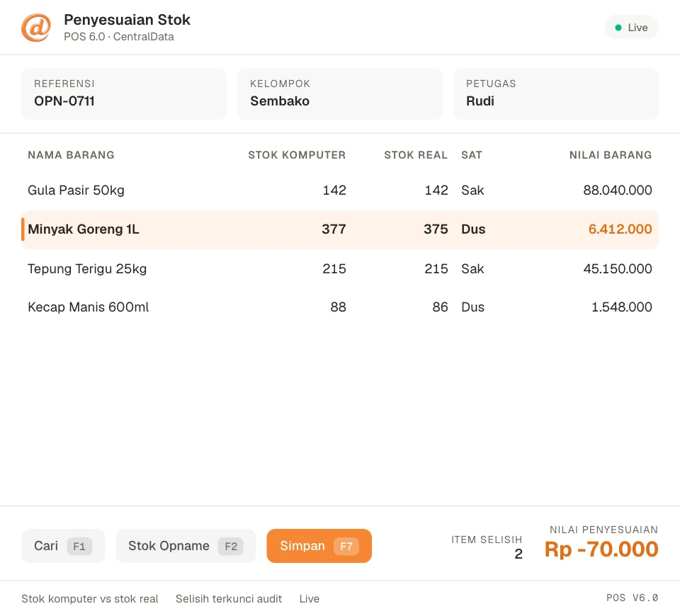
Task: Click the Sat column header
Action: click(472, 155)
